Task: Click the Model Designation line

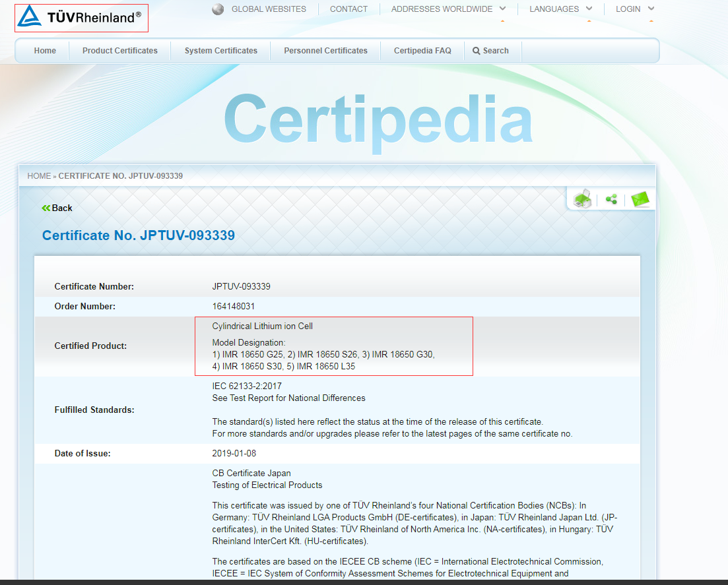Action: 249,343
